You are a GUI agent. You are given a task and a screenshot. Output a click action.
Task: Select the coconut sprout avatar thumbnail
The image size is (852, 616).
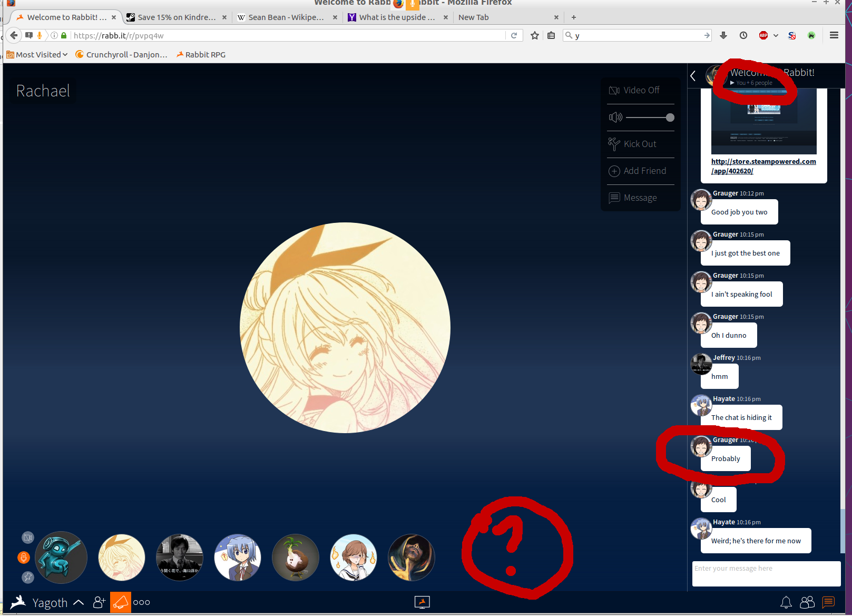pos(296,558)
